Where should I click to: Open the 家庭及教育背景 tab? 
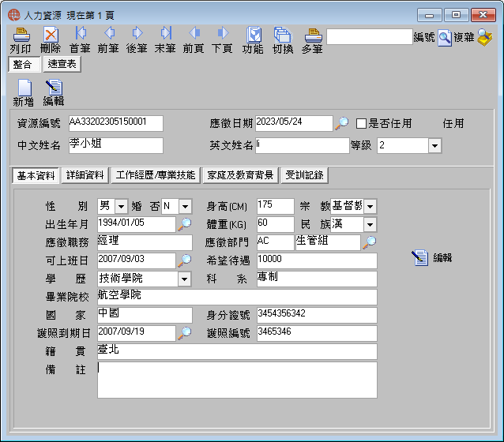[240, 175]
